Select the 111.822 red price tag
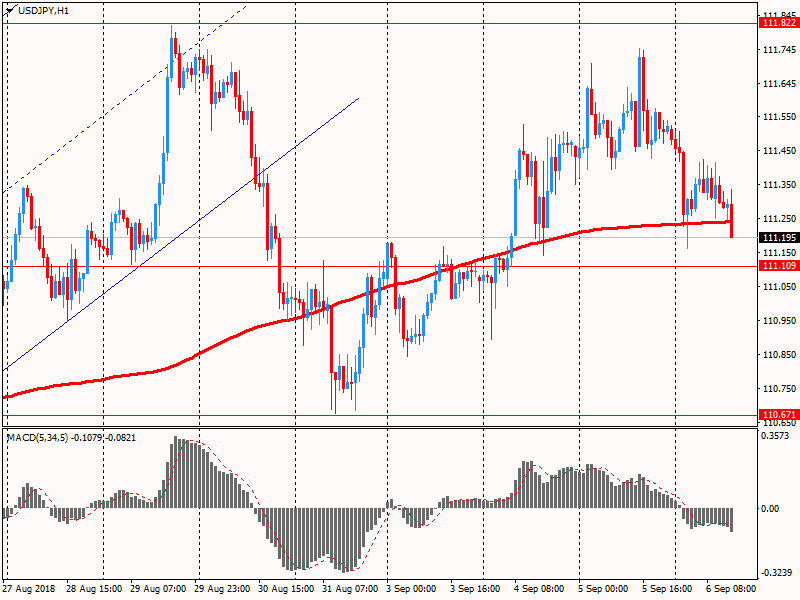 click(x=779, y=23)
